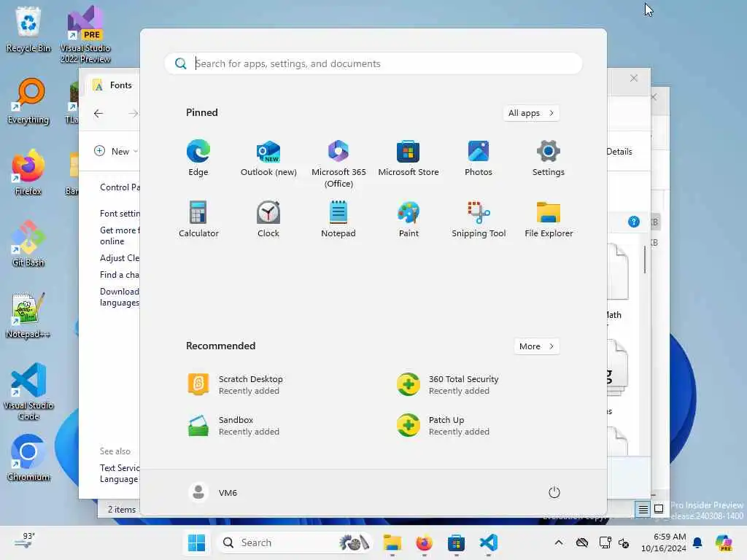Select Visual Studio Code desktop shortcut
Image resolution: width=747 pixels, height=560 pixels.
tap(28, 392)
